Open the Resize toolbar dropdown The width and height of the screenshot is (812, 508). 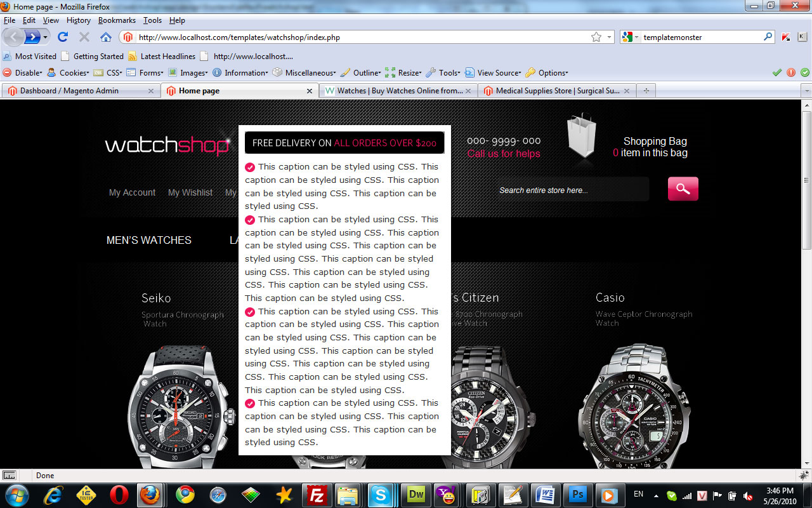pos(403,72)
